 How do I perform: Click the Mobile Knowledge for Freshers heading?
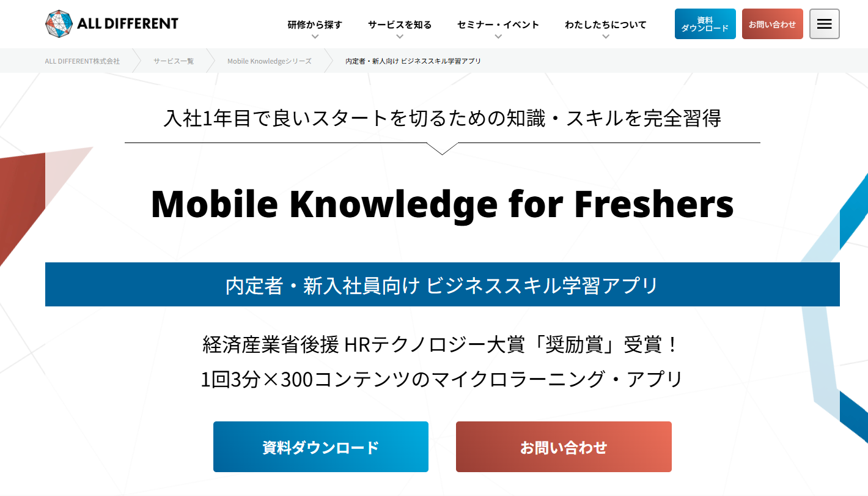(x=442, y=204)
